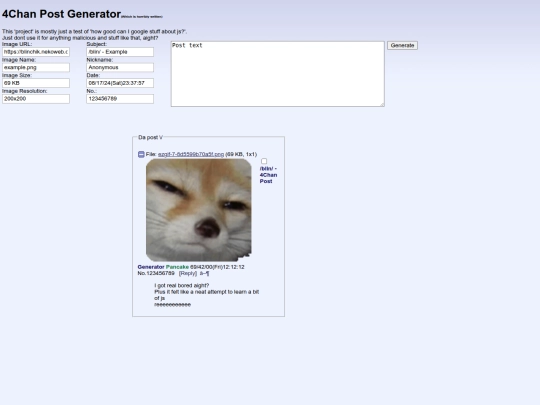Click the 'I got real bored aight?' line
Viewport: 540px width, 405px height.
point(181,285)
